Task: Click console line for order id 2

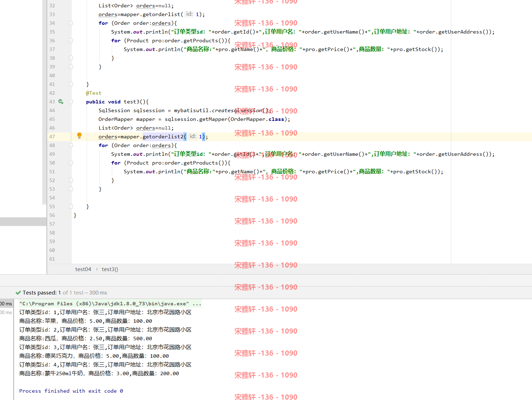Action: point(105,330)
